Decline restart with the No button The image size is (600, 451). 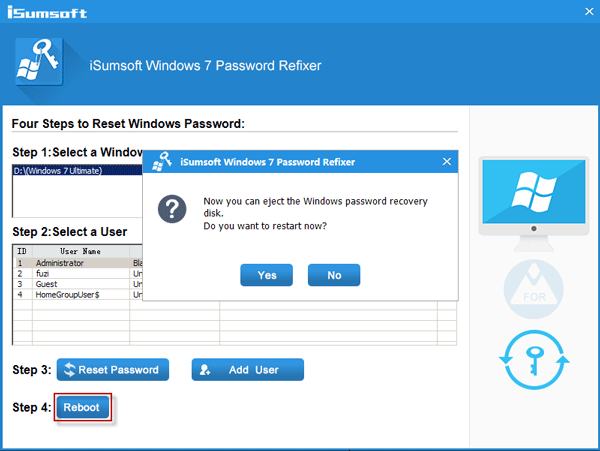coord(334,275)
